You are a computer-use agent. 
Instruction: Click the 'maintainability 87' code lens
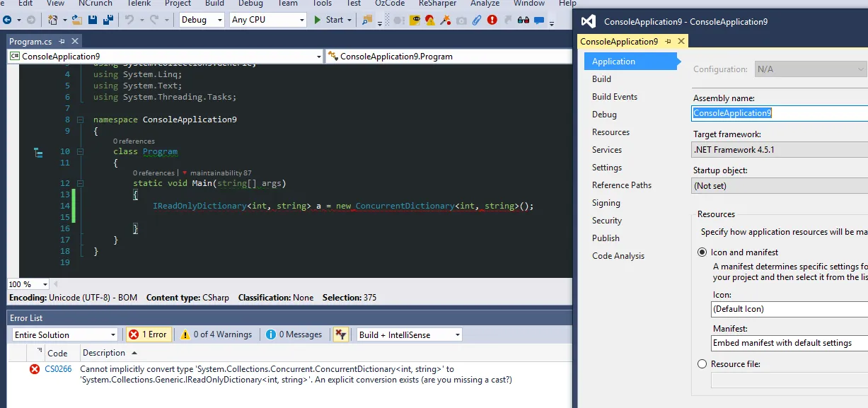click(x=221, y=173)
